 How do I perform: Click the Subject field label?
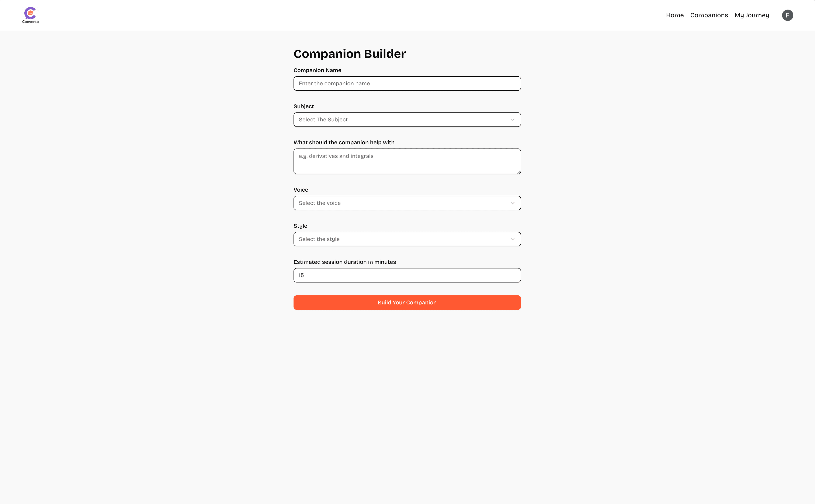click(304, 106)
